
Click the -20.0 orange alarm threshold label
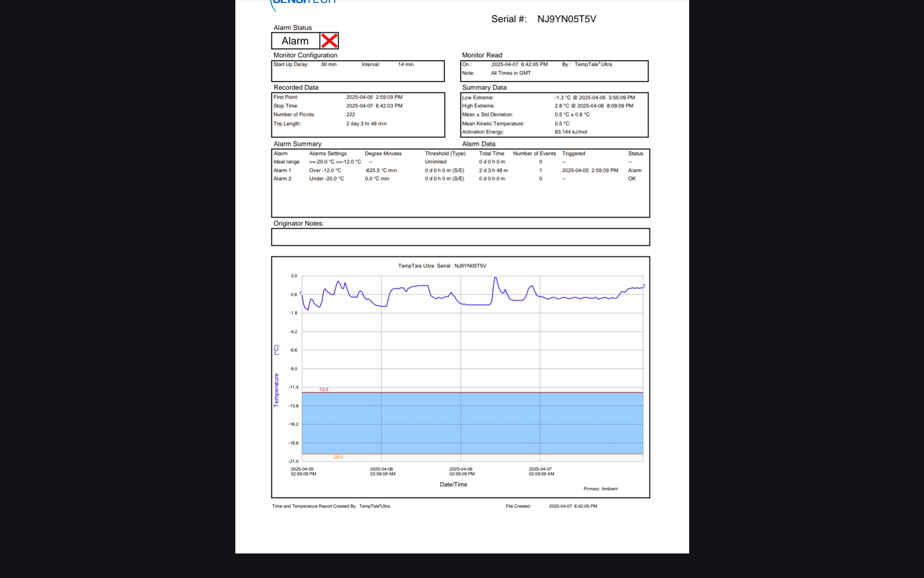[x=338, y=457]
